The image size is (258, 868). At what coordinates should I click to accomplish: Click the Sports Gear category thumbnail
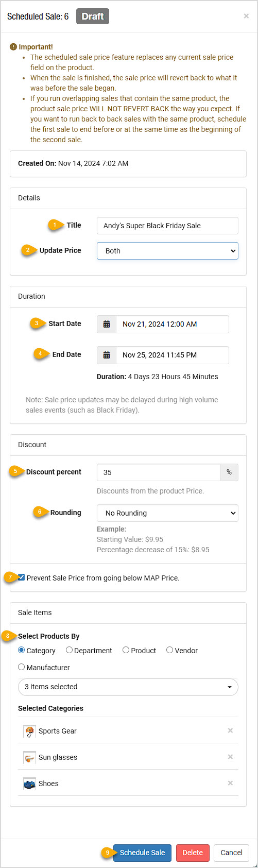coord(29,731)
